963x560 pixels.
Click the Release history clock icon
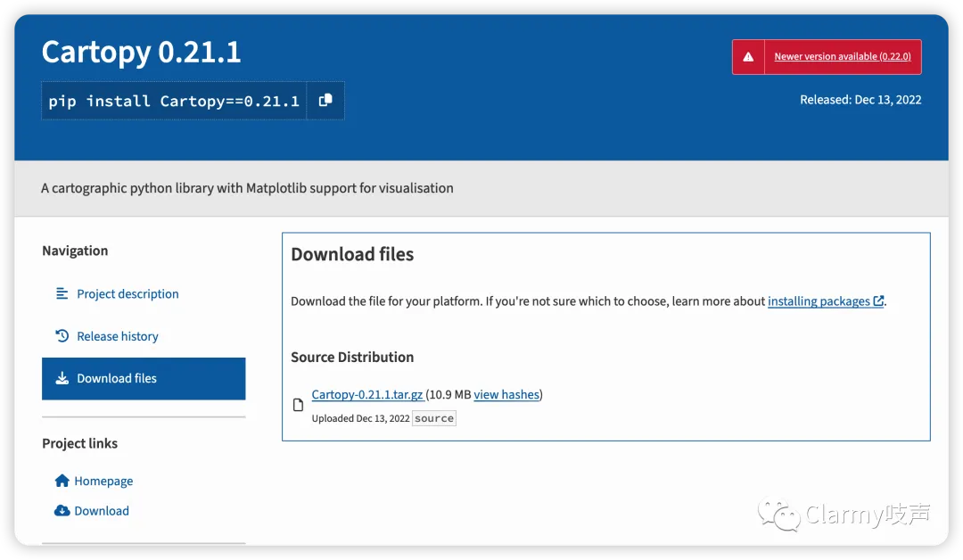point(62,336)
